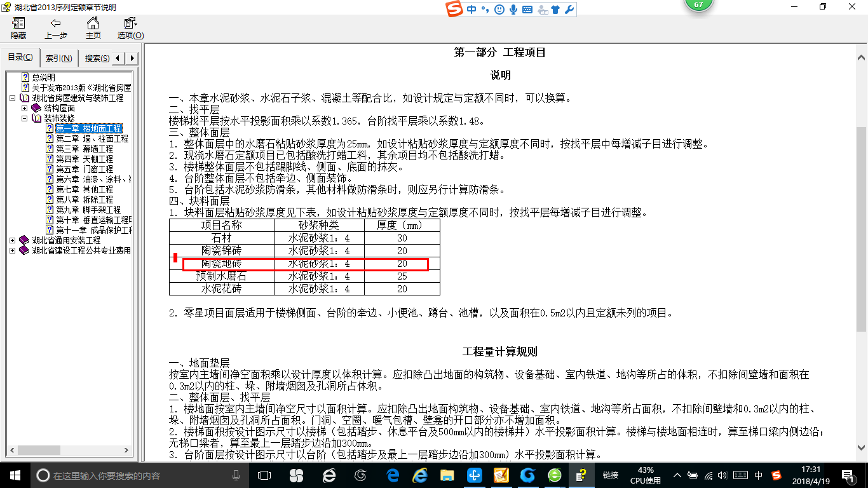Click the search box microphone icon
Viewport: 868px width, 488px height.
(236, 475)
